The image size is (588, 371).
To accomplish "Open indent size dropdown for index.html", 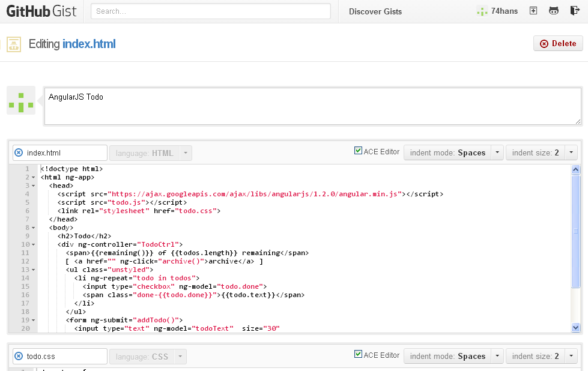I will pos(542,152).
